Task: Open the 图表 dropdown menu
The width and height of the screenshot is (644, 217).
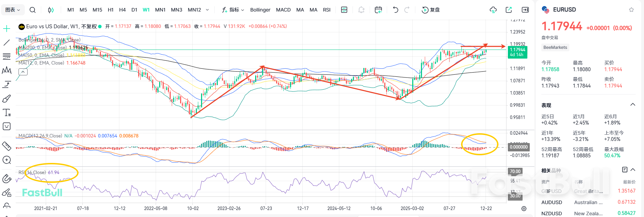Action: pos(13,10)
